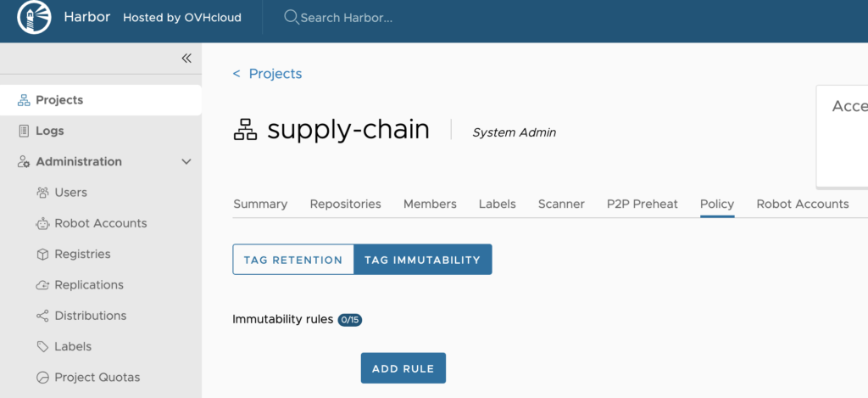Select the Tag Immutability toggle
The image size is (868, 398).
coord(422,260)
